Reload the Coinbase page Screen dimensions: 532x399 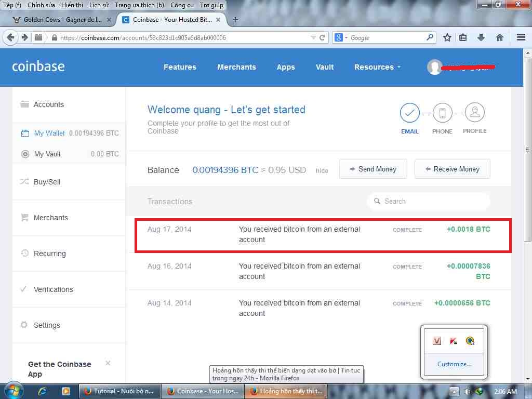tap(323, 37)
